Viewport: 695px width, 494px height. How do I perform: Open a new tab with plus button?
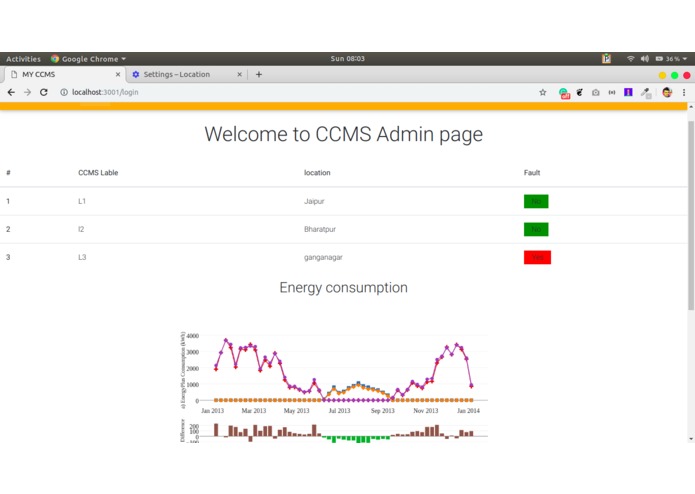click(x=259, y=74)
